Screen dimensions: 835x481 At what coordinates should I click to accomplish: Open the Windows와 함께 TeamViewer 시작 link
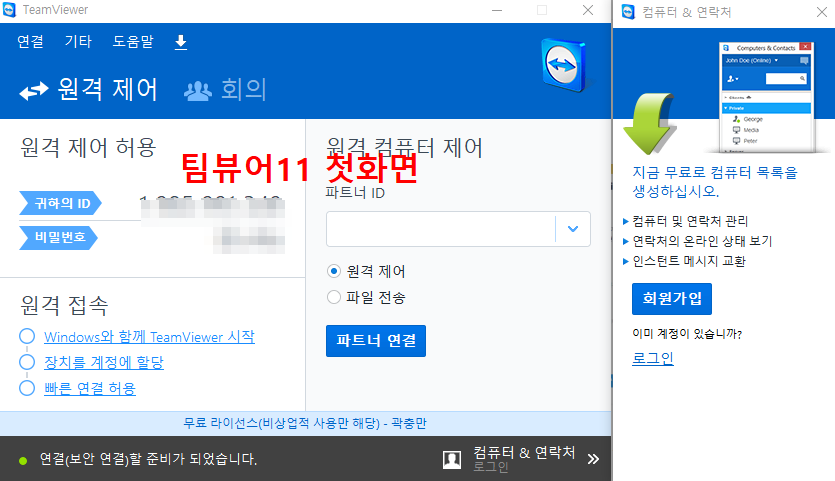(x=149, y=337)
